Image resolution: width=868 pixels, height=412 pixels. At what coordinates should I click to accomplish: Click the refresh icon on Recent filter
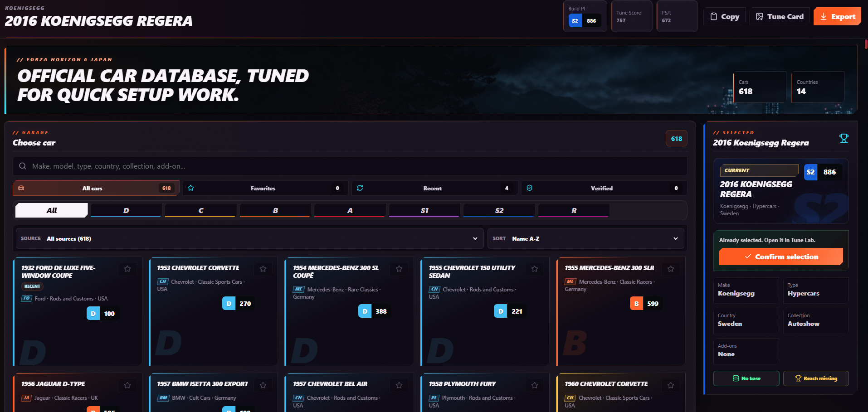(360, 188)
